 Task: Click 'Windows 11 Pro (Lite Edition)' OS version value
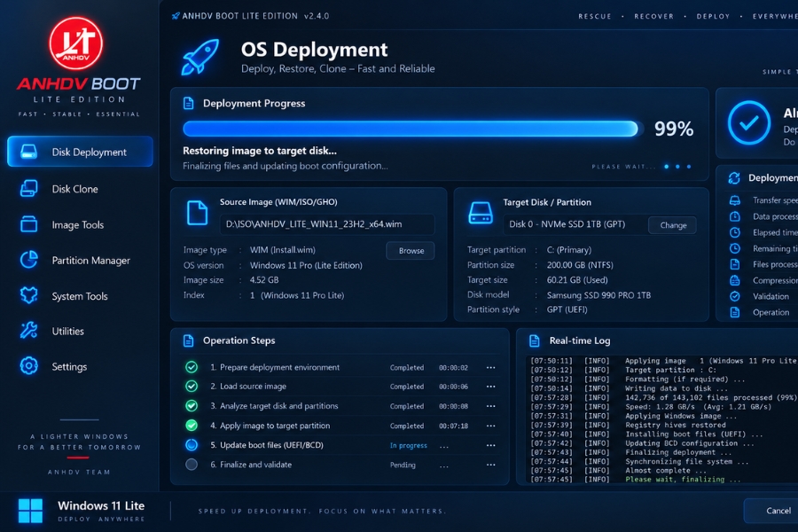click(x=306, y=265)
